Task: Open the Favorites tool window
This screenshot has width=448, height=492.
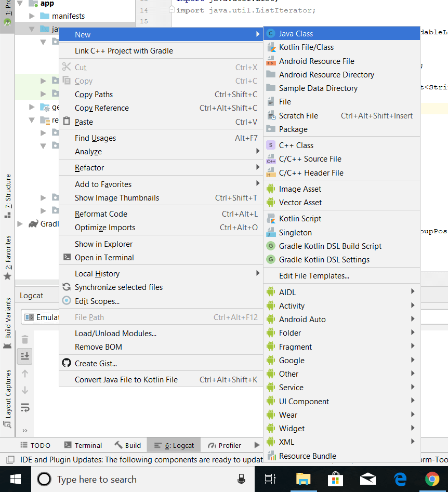Action: click(x=7, y=248)
